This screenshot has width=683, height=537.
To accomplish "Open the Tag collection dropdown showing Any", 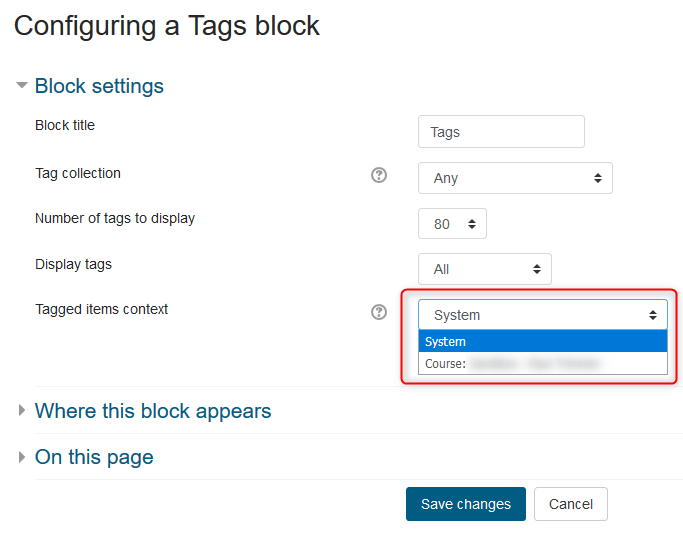I will 515,178.
